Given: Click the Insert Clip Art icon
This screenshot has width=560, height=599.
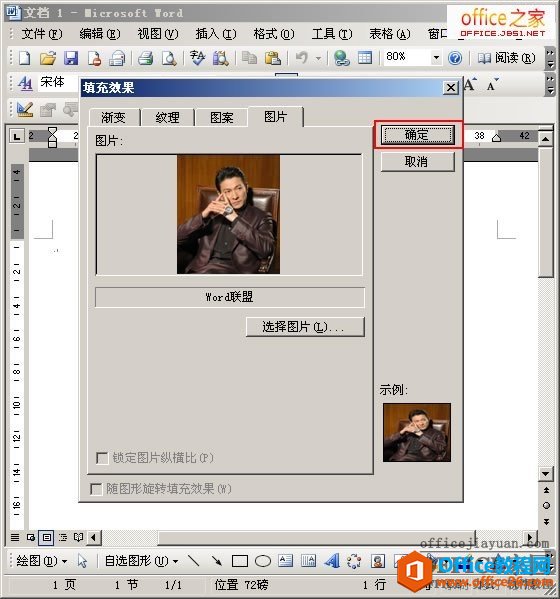Looking at the screenshot, I should point(377,561).
